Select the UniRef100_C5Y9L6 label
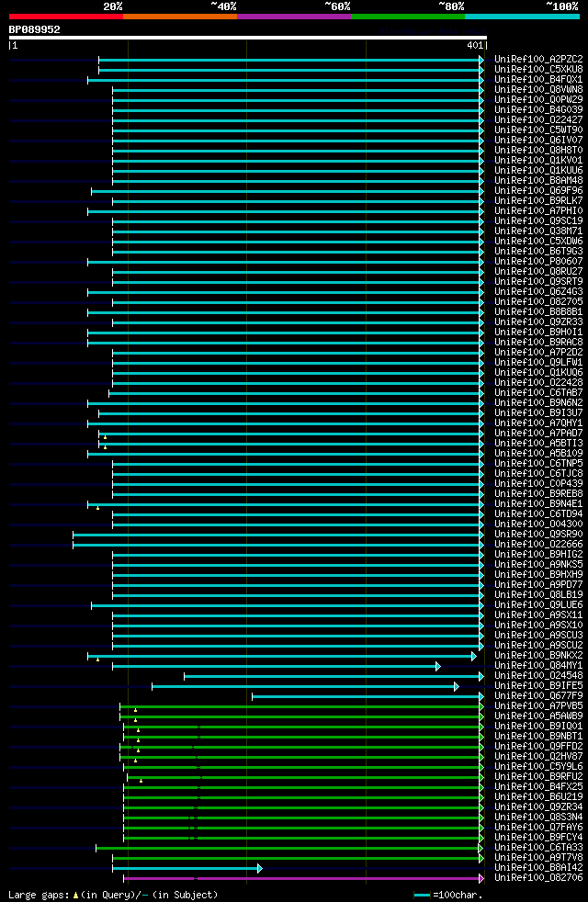Viewport: 588px width, 902px height. click(538, 766)
